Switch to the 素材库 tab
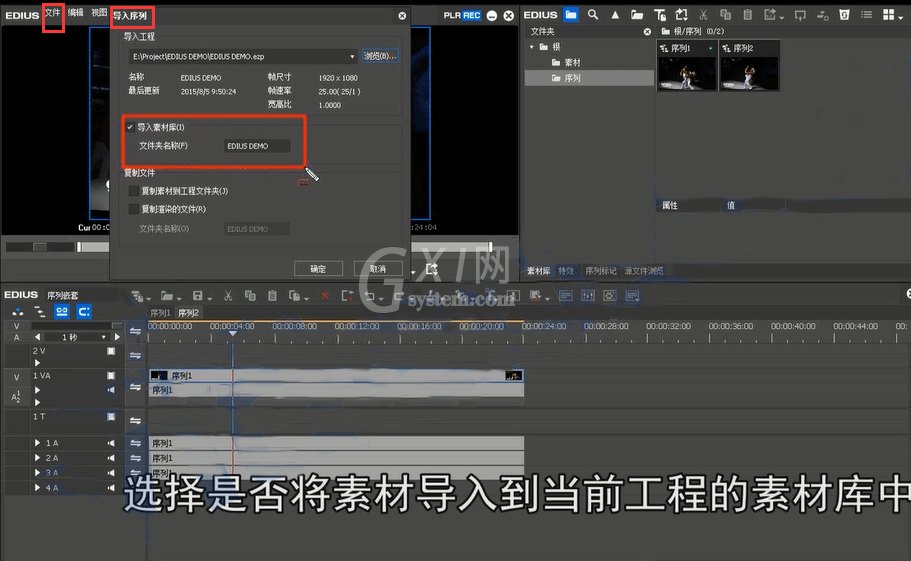 [x=538, y=271]
